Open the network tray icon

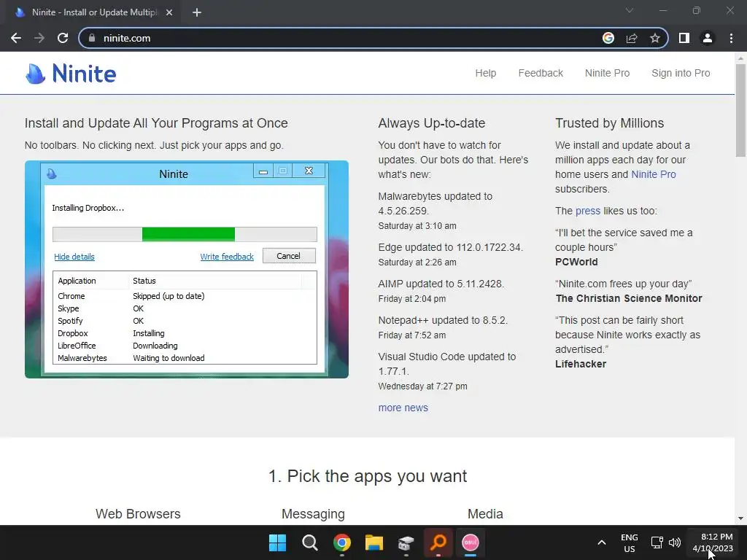pos(657,542)
